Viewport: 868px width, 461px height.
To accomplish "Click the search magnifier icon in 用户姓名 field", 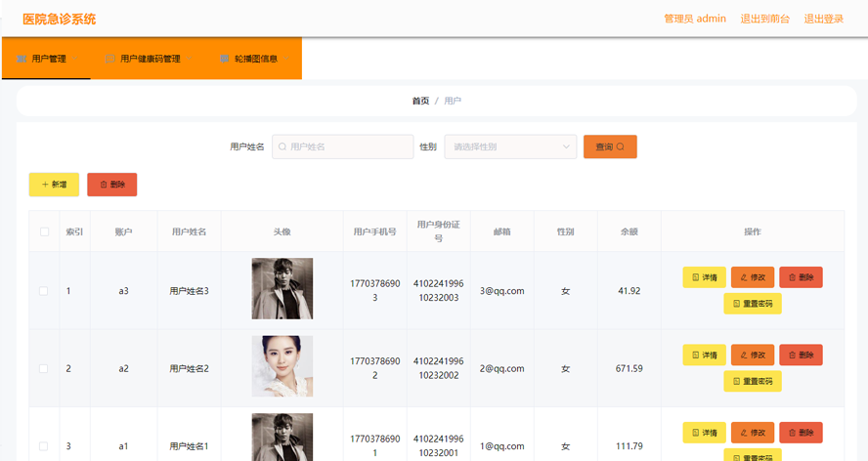I will [282, 147].
